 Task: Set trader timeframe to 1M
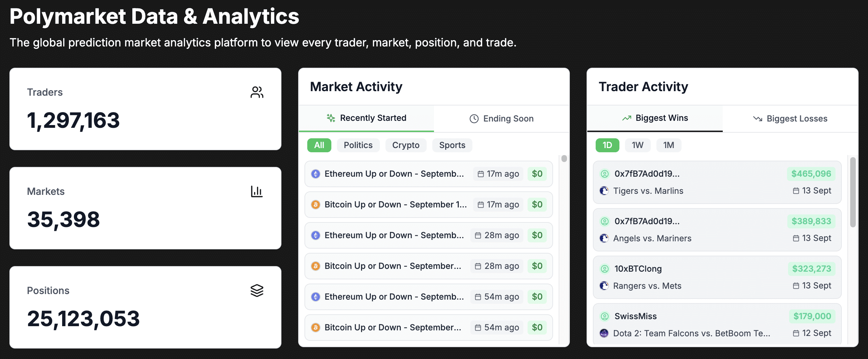click(x=669, y=145)
